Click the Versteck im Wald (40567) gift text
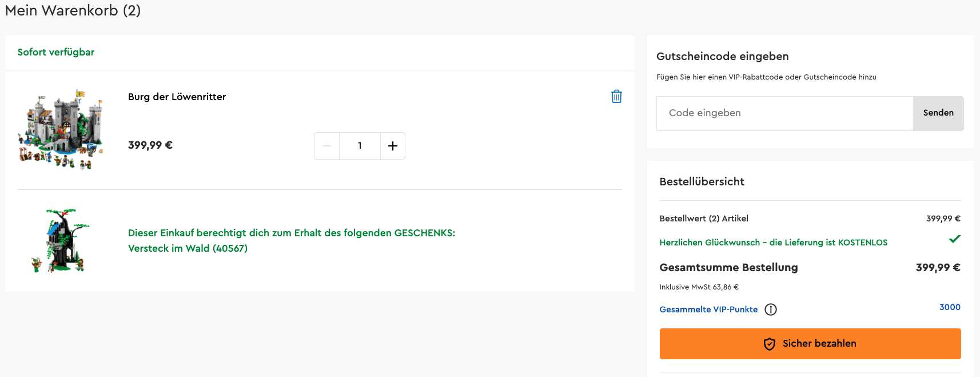This screenshot has width=980, height=377. point(188,248)
